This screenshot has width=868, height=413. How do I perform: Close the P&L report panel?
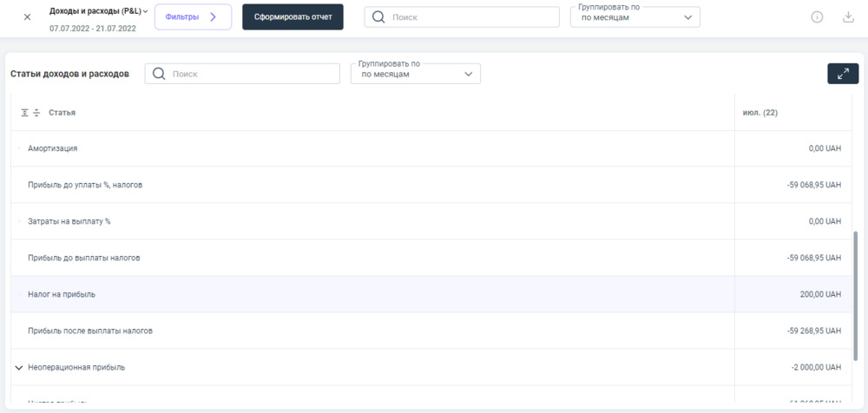pos(27,16)
